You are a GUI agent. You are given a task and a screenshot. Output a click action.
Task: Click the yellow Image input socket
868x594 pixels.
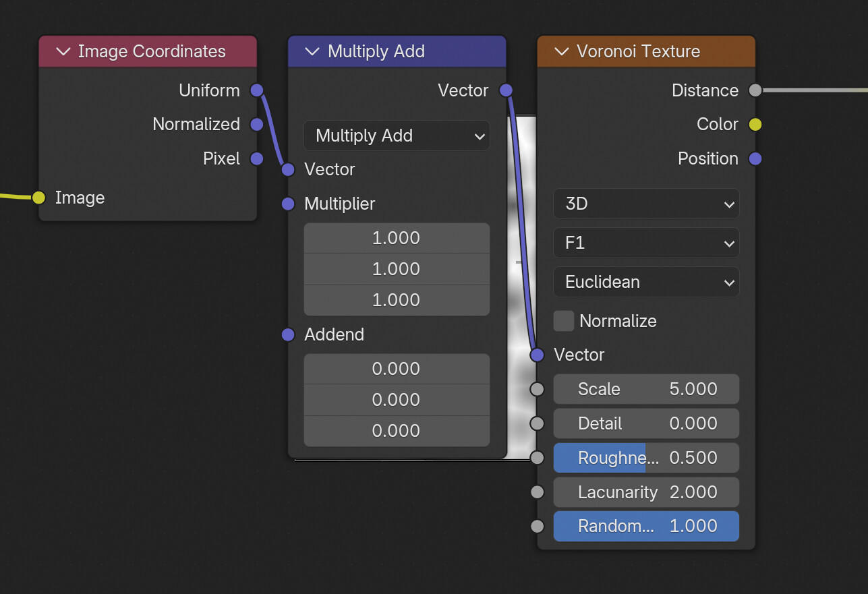[x=38, y=198]
